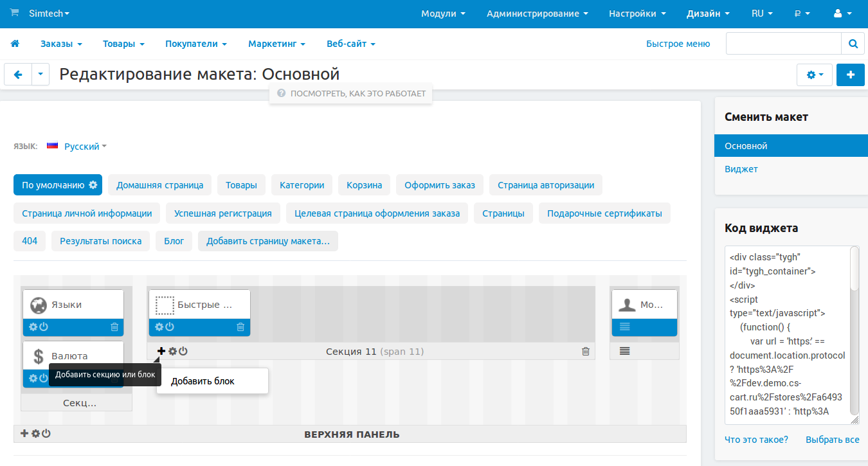The height and width of the screenshot is (466, 868).
Task: Delete the Языки block via trash icon
Action: [114, 327]
